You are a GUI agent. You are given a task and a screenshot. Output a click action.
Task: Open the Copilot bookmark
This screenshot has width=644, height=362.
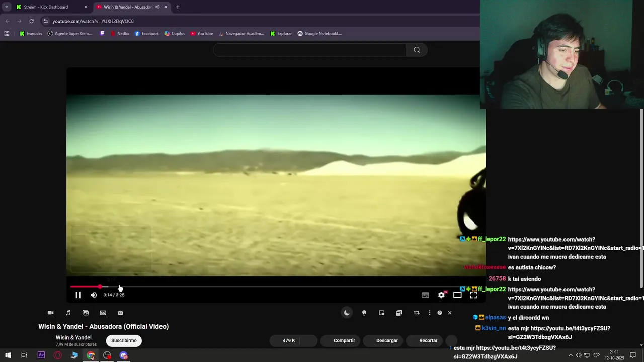(x=174, y=34)
